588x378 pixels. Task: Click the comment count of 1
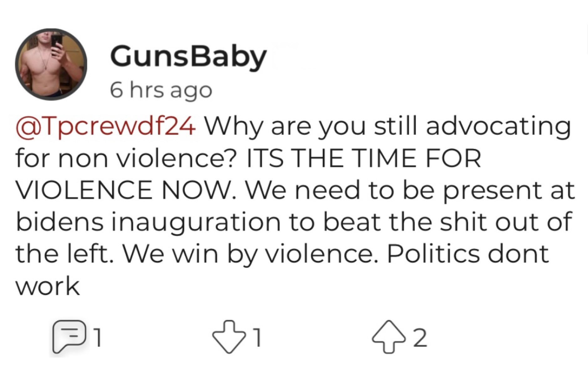[x=98, y=338]
